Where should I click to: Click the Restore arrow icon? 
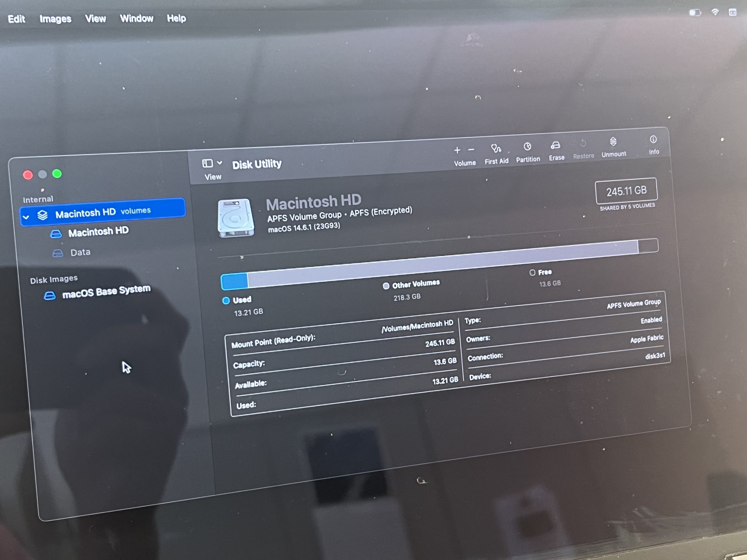(x=583, y=143)
